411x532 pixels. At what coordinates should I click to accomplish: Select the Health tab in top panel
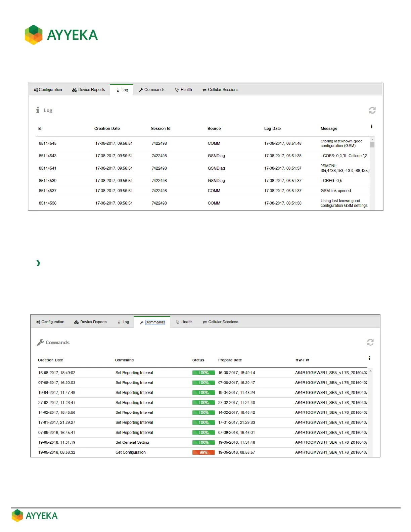pyautogui.click(x=183, y=90)
